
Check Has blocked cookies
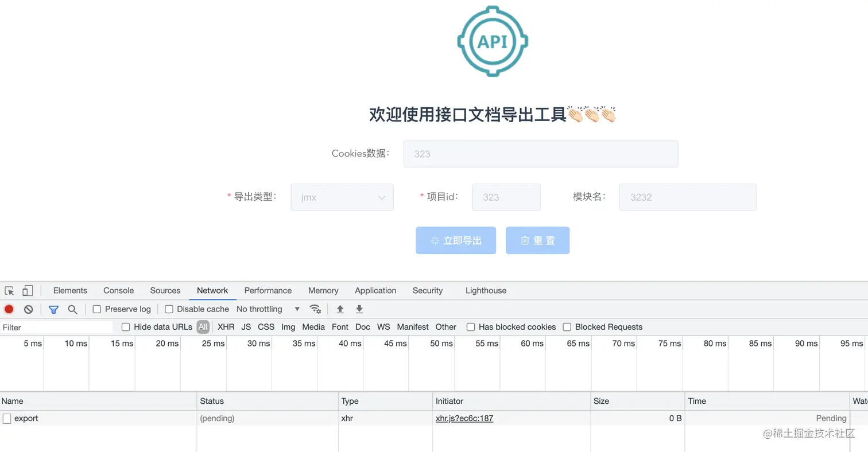coord(471,327)
